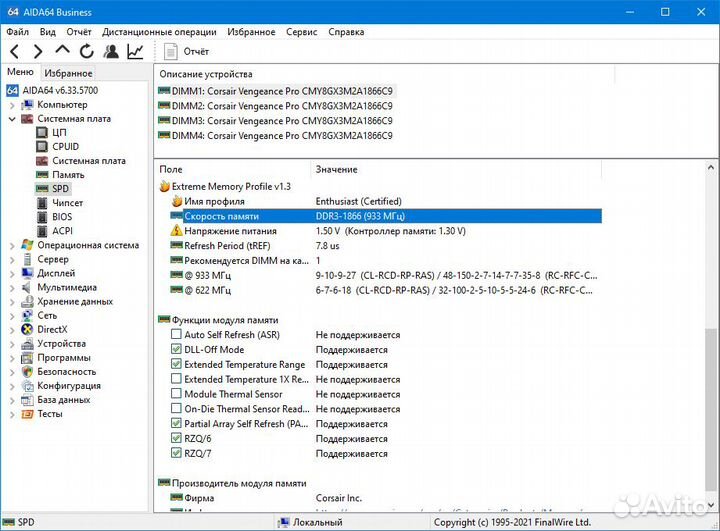720x531 pixels.
Task: Toggle the RZQ/6 checkbox
Action: (x=177, y=439)
